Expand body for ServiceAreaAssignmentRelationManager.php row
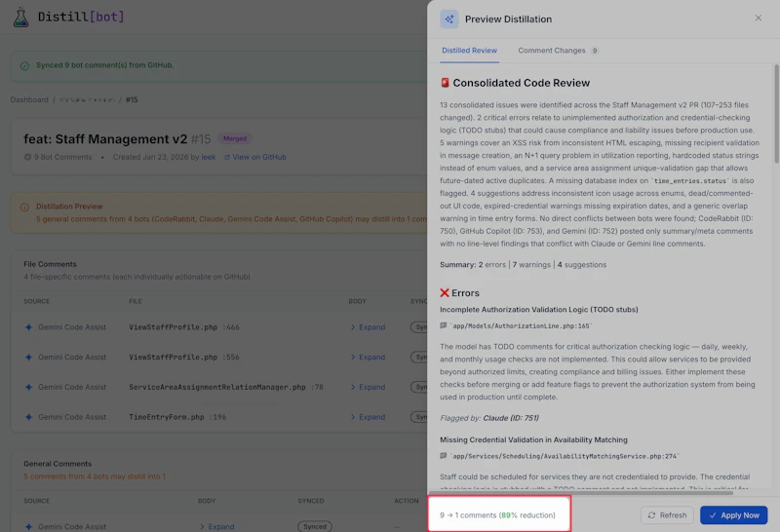The width and height of the screenshot is (780, 532). click(x=368, y=387)
